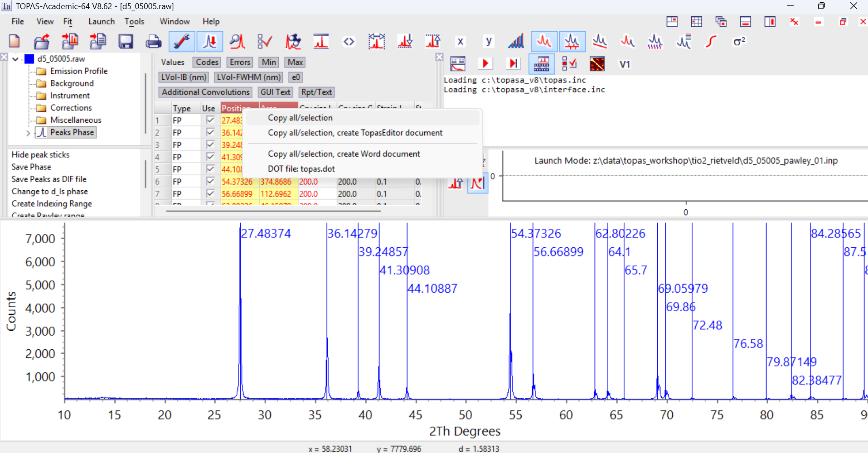Click the Print icon in toolbar
Viewport: 868px width, 453px height.
(154, 42)
